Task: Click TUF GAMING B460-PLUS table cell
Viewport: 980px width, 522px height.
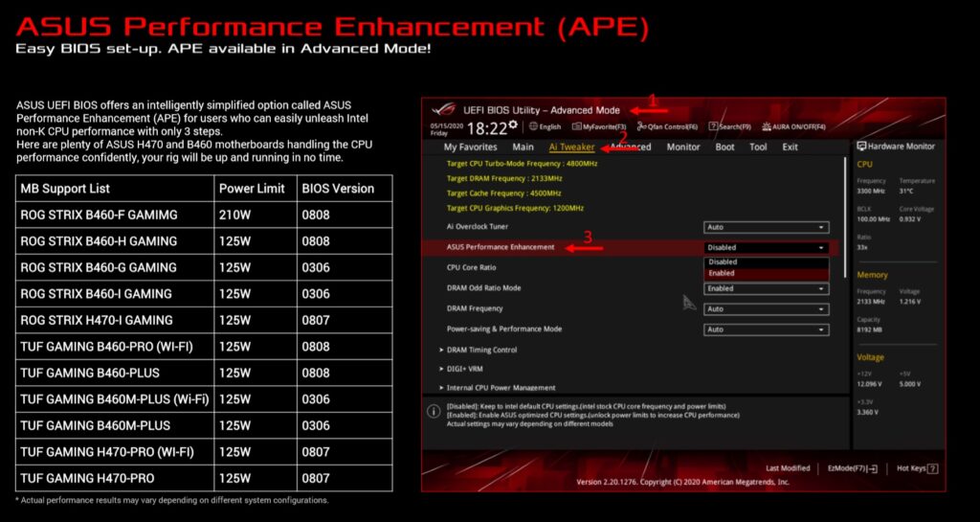Action: (115, 374)
